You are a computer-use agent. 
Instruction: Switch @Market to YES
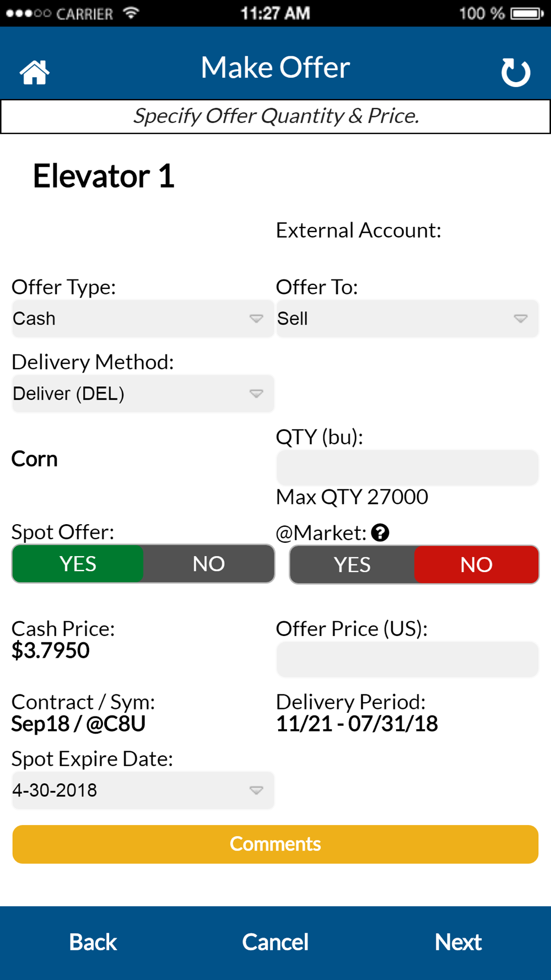click(x=352, y=564)
